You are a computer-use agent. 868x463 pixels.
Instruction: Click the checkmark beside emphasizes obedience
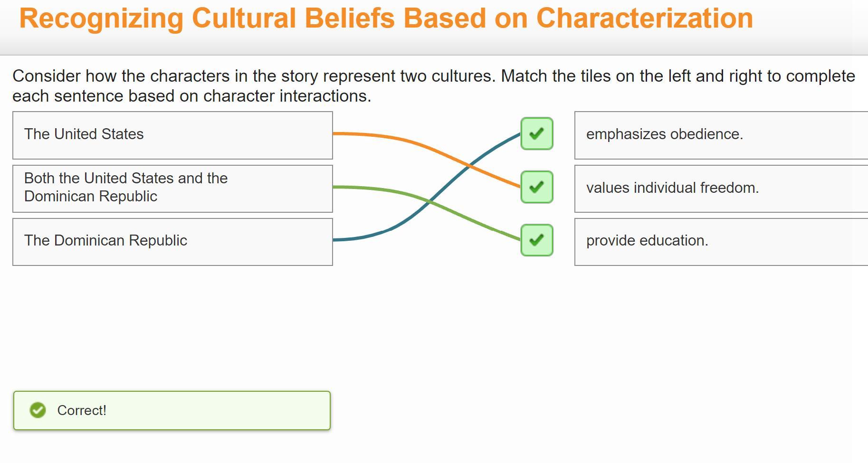536,134
